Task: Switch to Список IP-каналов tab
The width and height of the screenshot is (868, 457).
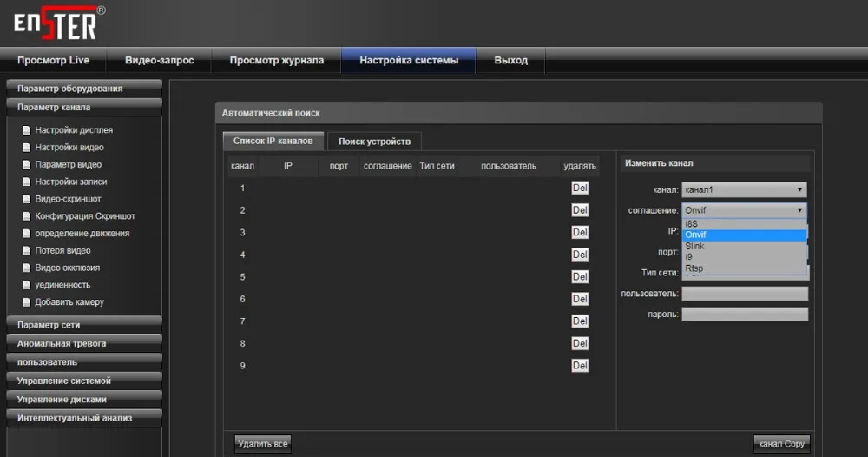Action: pyautogui.click(x=273, y=142)
